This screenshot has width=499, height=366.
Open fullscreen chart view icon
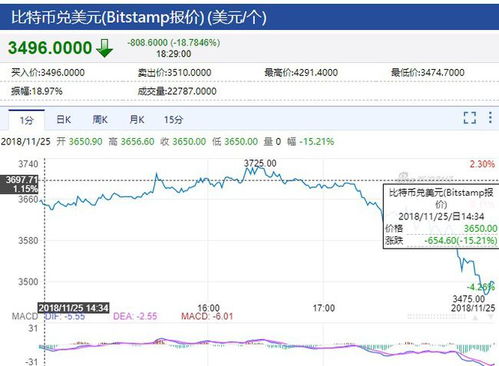point(470,118)
